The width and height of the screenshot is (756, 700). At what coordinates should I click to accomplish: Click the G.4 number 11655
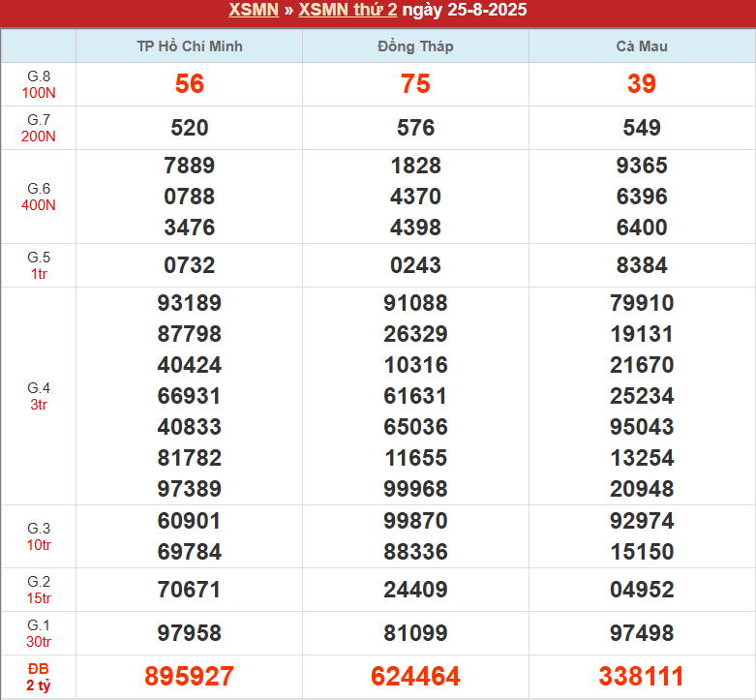point(415,458)
